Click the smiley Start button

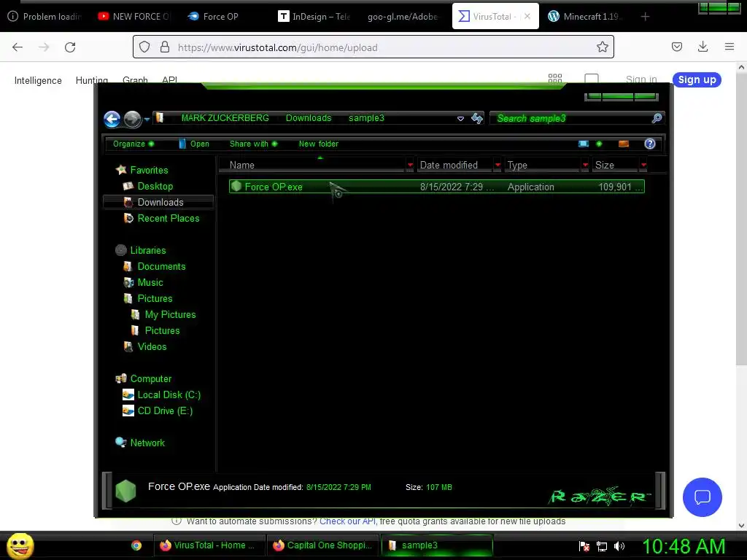[x=20, y=545]
